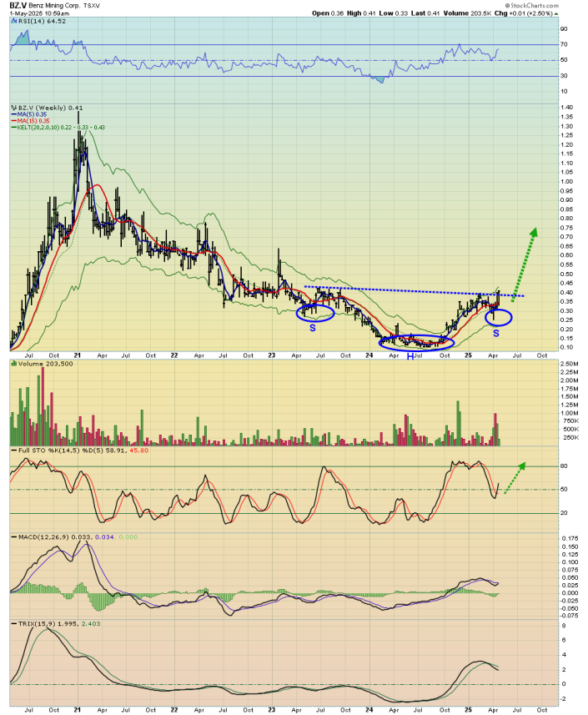The image size is (588, 715).
Task: Click the small price bars icon beside BZ.V (Weekly)
Action: 13,108
